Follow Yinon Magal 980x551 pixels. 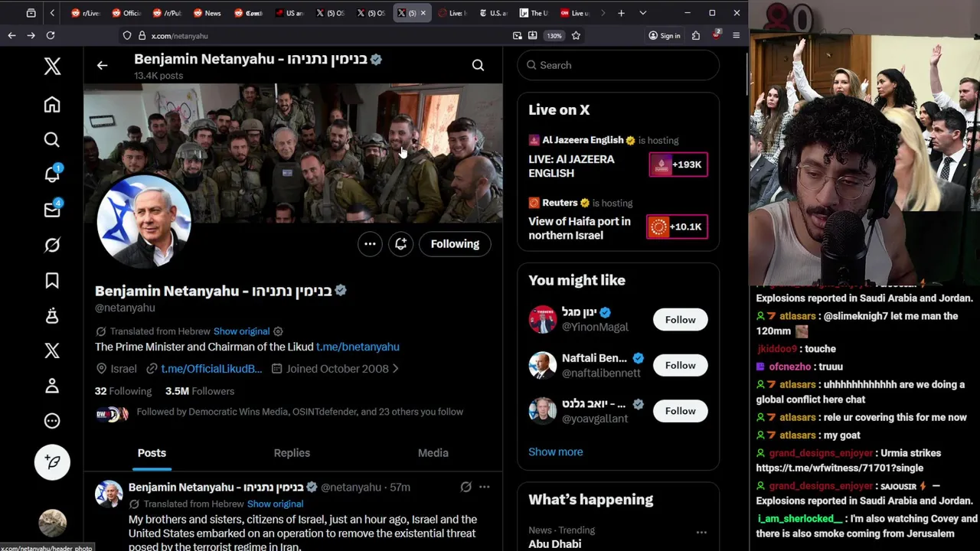coord(680,320)
